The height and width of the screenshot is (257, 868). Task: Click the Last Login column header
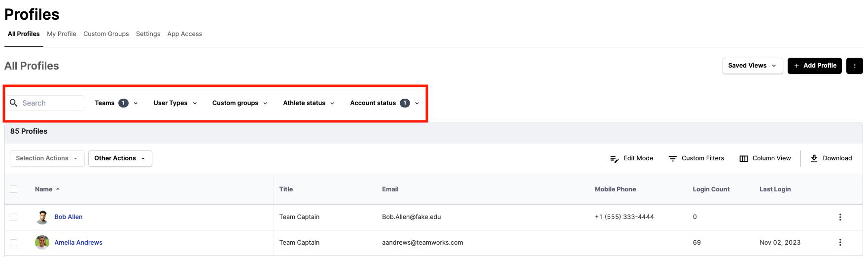click(775, 189)
